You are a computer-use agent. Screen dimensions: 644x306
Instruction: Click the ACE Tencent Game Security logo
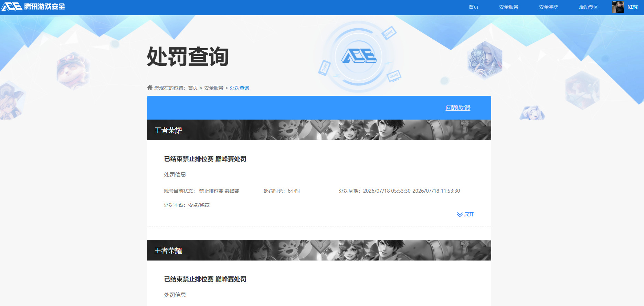point(33,7)
